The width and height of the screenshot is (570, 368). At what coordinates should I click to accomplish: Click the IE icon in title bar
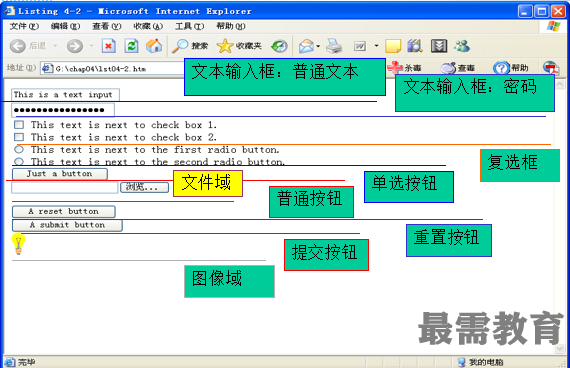pos(10,11)
